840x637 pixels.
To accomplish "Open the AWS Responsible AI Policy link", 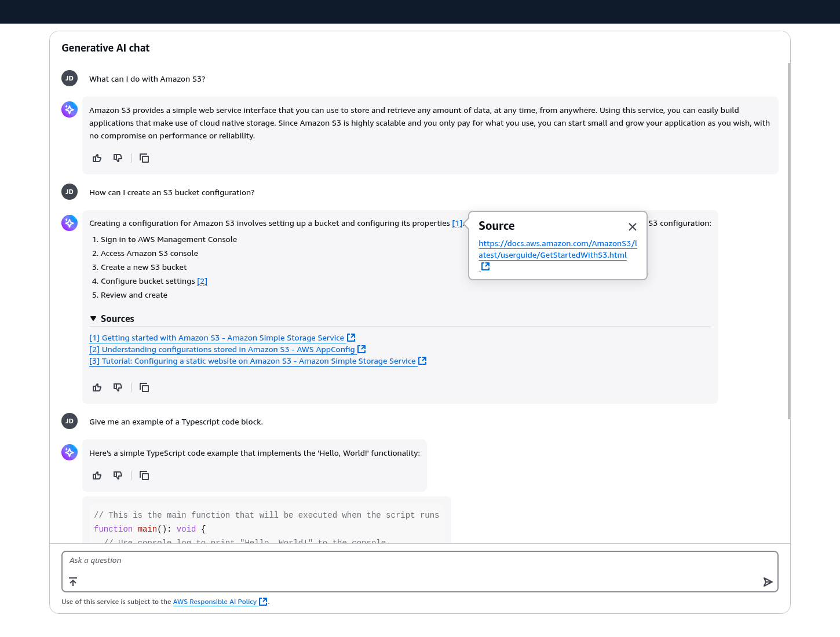I will click(215, 602).
